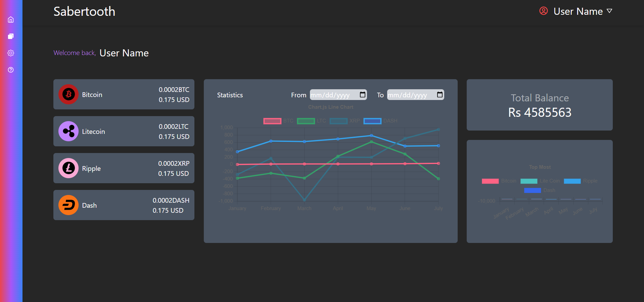This screenshot has height=302, width=644.
Task: Toggle BTC series in line chart legend
Action: pos(278,121)
